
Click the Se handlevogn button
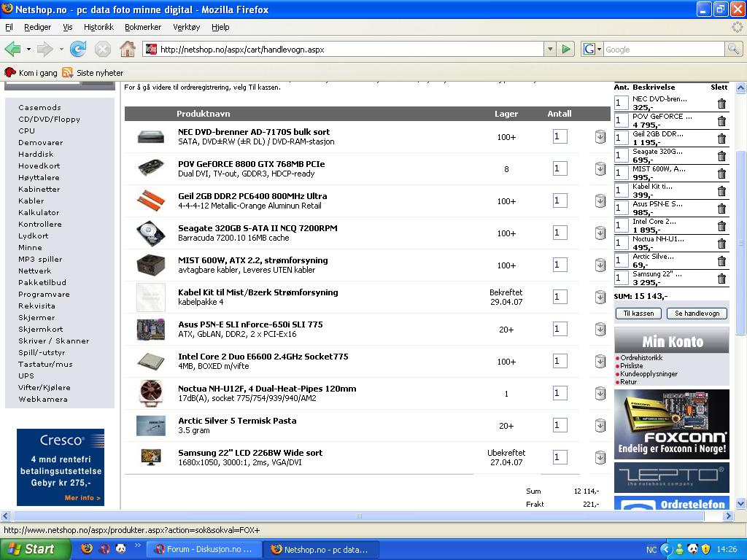pyautogui.click(x=697, y=314)
